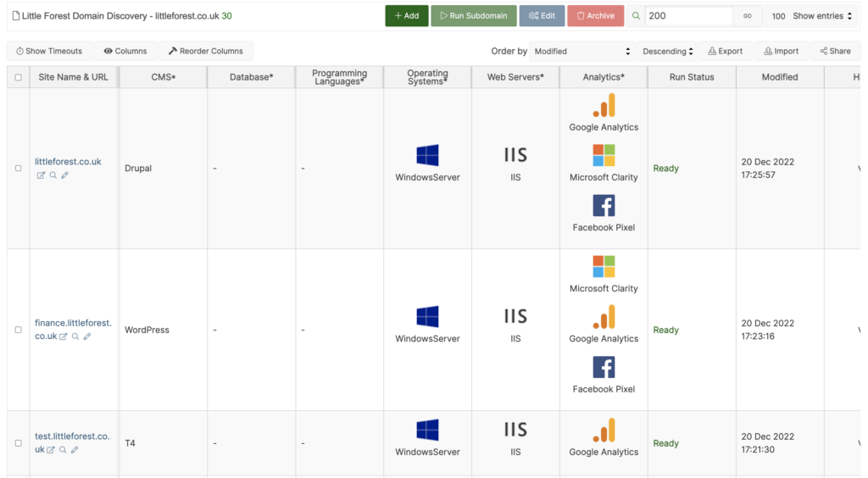This screenshot has height=478, width=868.
Task: Click WindowsServer logo in test.littleforest row
Action: click(427, 431)
